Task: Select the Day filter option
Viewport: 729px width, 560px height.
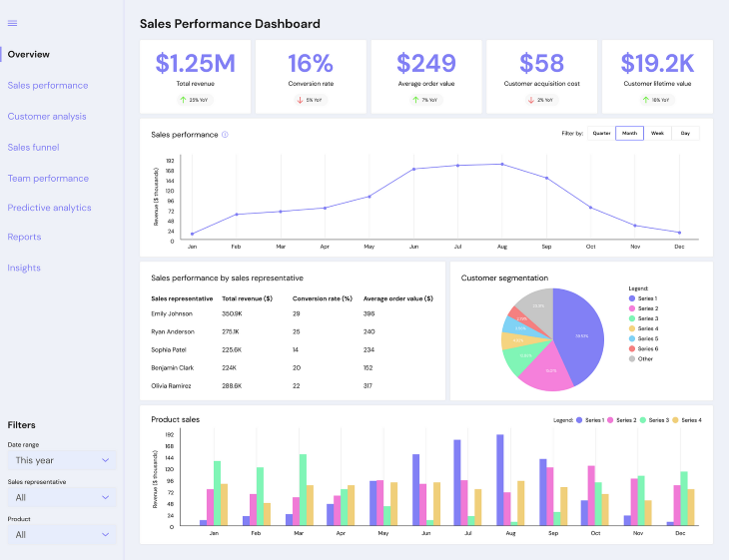Action: tap(685, 134)
